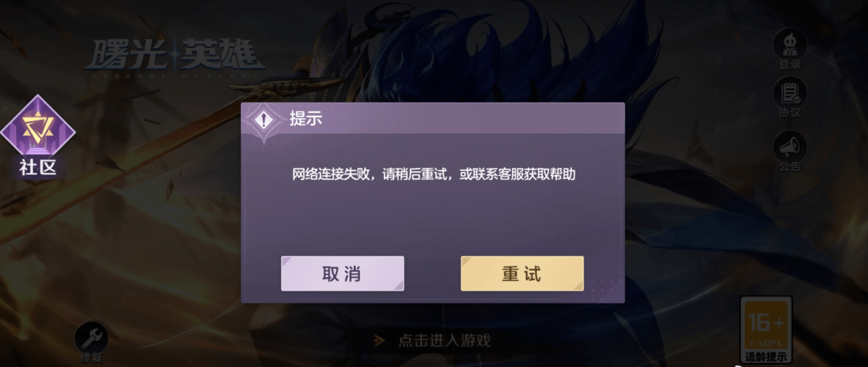
Task: Click the 公告 text label
Action: tap(790, 166)
